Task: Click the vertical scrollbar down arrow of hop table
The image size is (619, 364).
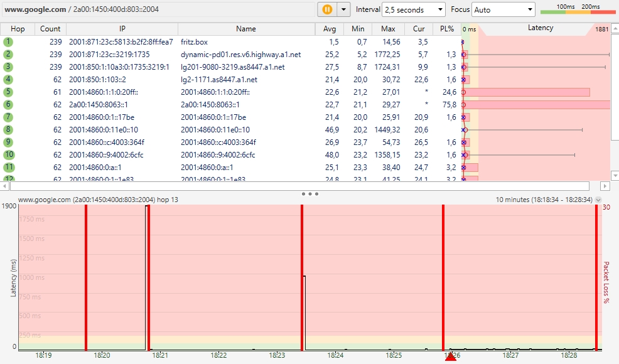Action: click(x=615, y=175)
